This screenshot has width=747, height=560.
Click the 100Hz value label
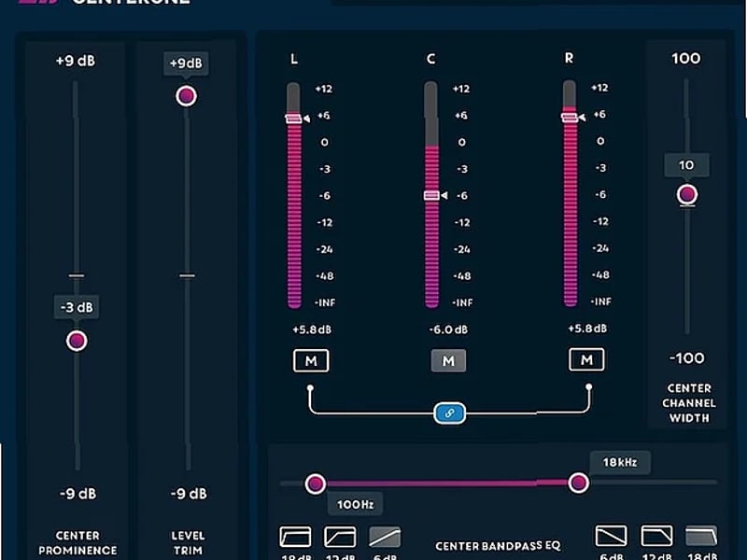click(x=355, y=503)
